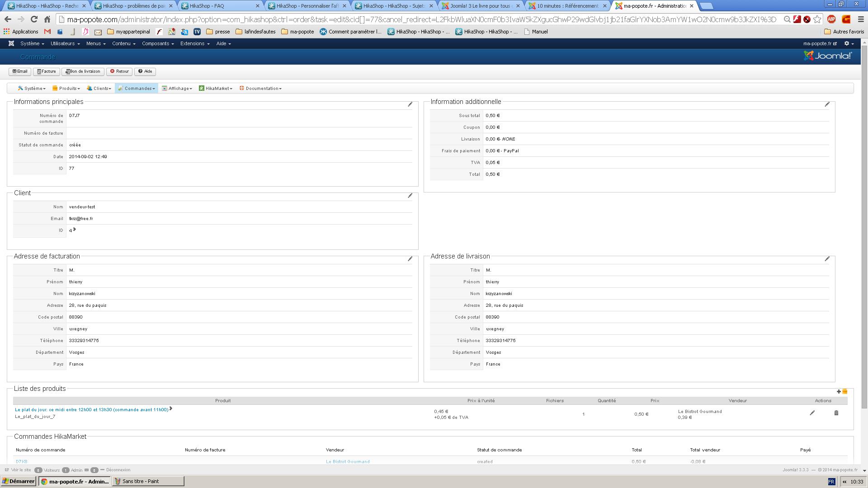The height and width of the screenshot is (488, 868).
Task: Edit product row pencil icon
Action: pyautogui.click(x=812, y=413)
